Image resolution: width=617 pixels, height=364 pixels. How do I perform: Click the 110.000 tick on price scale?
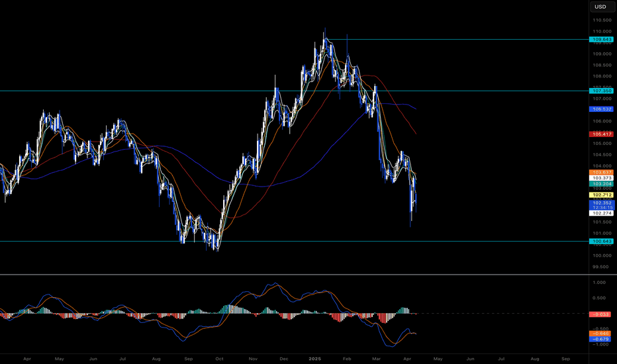(602, 32)
